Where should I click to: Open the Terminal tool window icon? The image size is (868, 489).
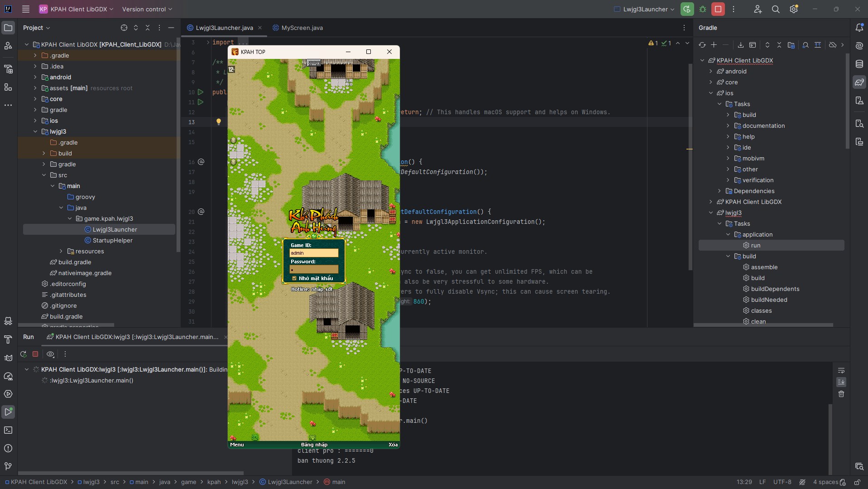(x=8, y=430)
